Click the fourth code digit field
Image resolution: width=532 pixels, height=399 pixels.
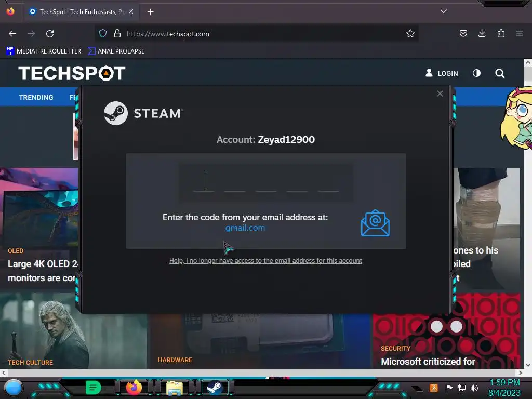pos(297,181)
